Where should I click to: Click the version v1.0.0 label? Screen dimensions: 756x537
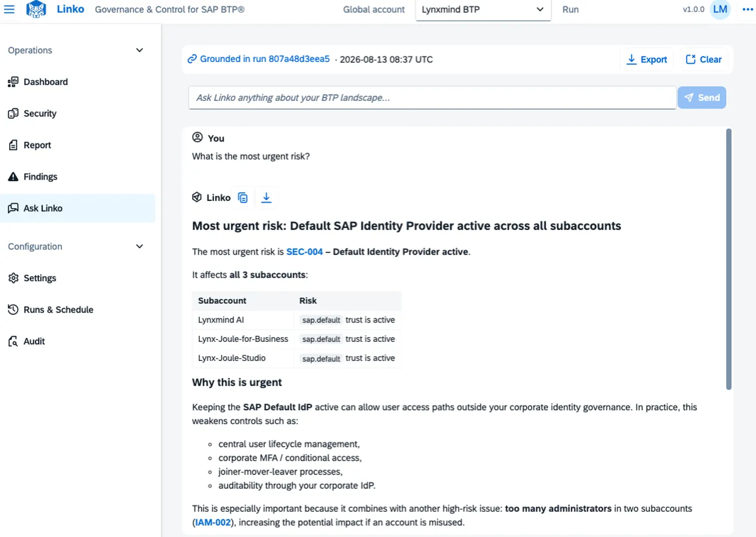pyautogui.click(x=693, y=10)
